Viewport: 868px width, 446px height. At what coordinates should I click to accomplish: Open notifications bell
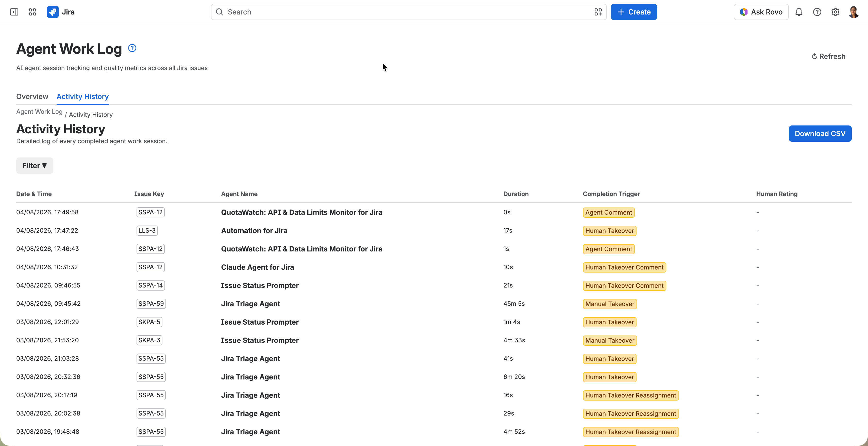(x=799, y=12)
